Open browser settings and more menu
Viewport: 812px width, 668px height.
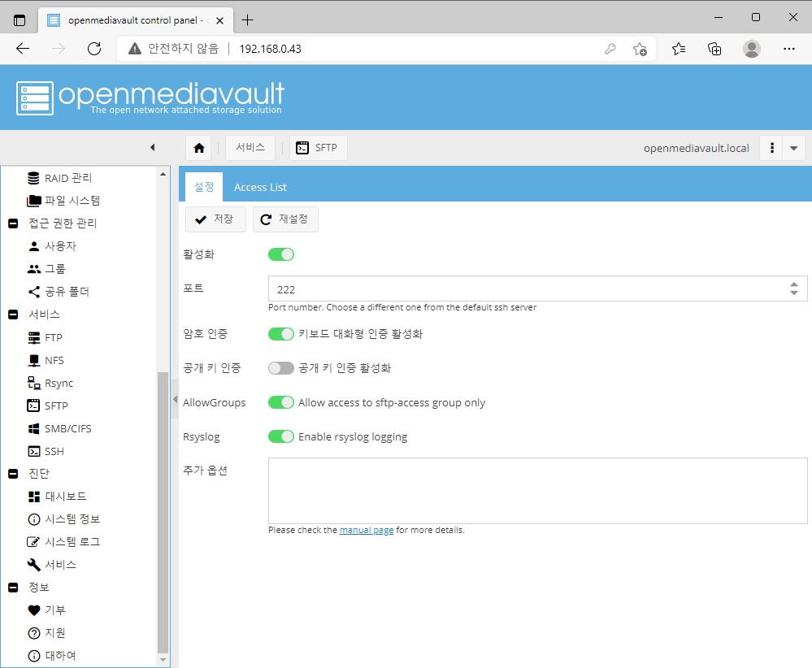788,49
